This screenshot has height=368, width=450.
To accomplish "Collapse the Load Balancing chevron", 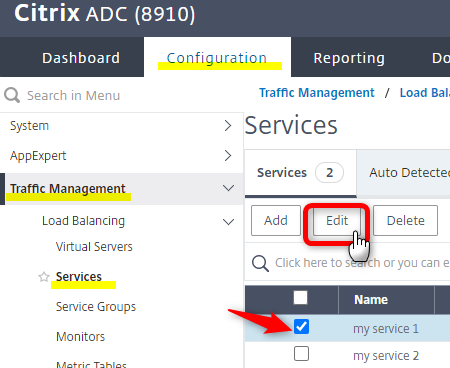I will click(x=228, y=222).
